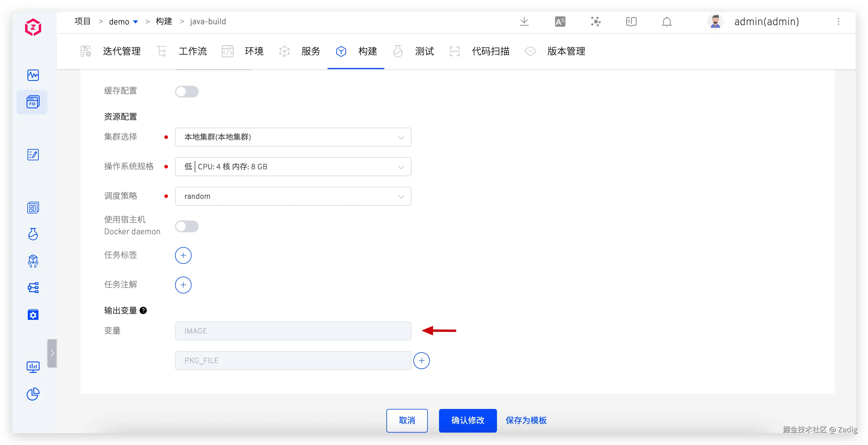Switch to the 服务 tab

(299, 51)
